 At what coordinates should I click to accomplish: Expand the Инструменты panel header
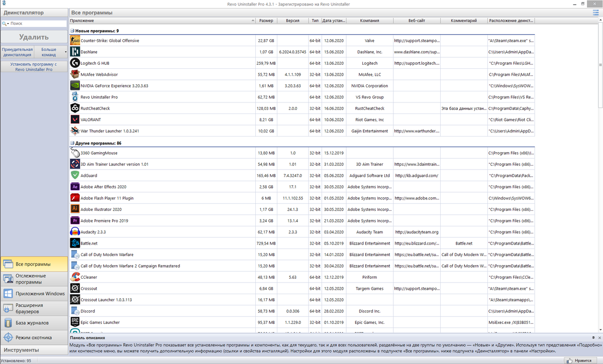pyautogui.click(x=34, y=350)
